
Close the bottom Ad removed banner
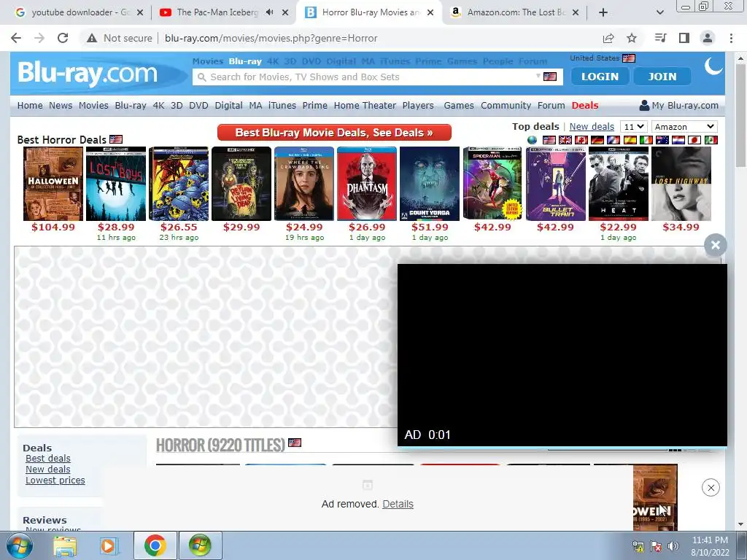tap(711, 488)
